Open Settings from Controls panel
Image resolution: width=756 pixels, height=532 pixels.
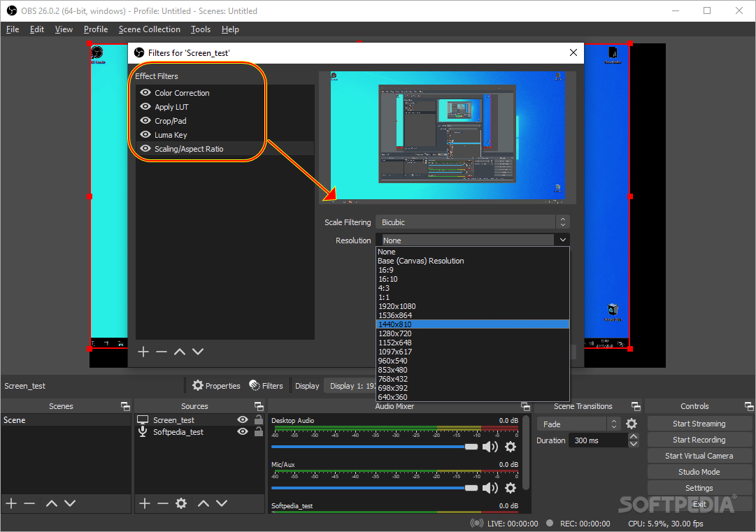pyautogui.click(x=699, y=488)
